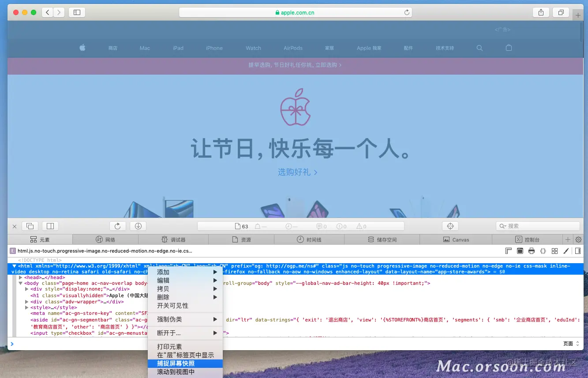Switch to the 元素 tab
Image resolution: width=588 pixels, height=378 pixels.
[x=40, y=240]
